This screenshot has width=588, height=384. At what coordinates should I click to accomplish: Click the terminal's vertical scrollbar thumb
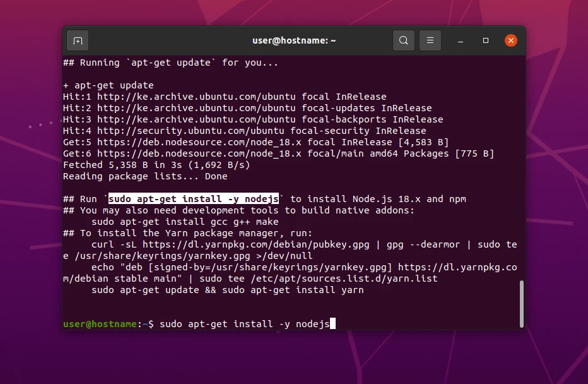[x=521, y=304]
